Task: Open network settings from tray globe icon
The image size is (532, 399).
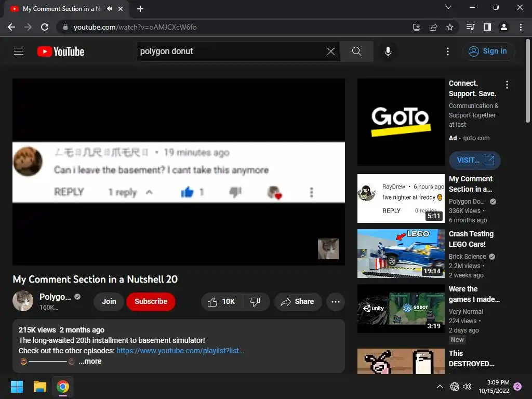Action: (455, 387)
